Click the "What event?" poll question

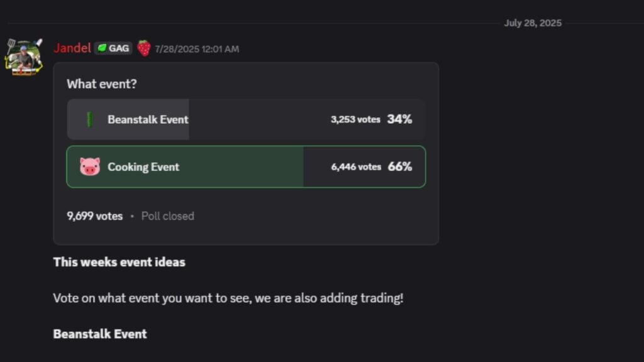click(x=101, y=84)
